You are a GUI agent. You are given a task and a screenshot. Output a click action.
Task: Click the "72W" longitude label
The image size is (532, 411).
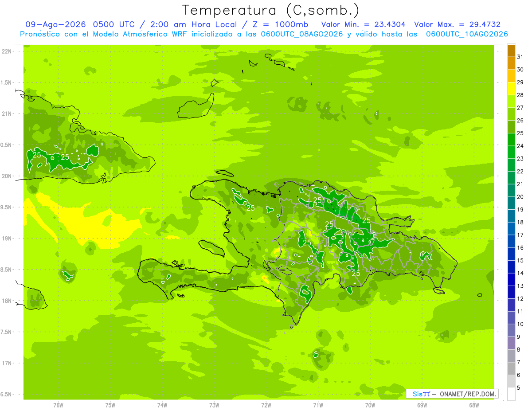pyautogui.click(x=266, y=405)
